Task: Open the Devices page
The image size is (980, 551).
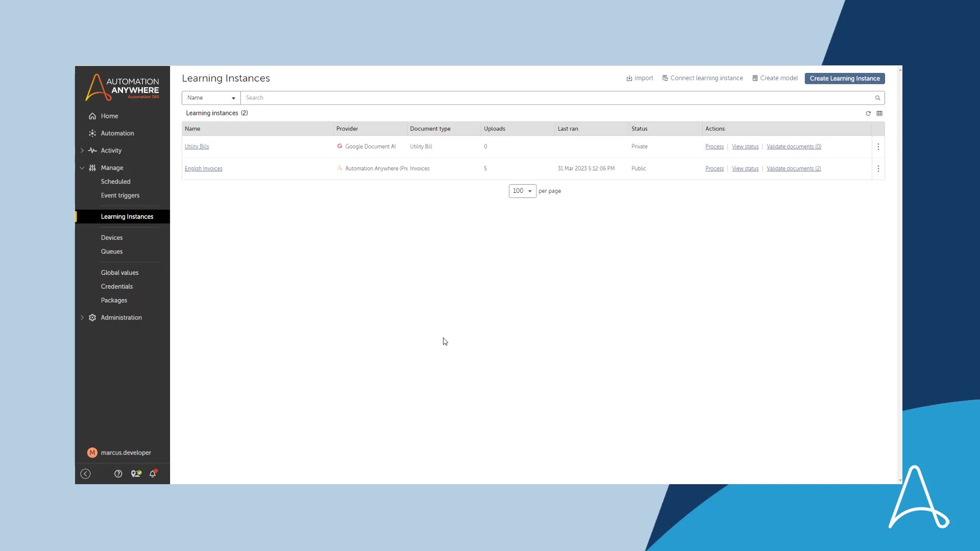Action: click(x=112, y=238)
